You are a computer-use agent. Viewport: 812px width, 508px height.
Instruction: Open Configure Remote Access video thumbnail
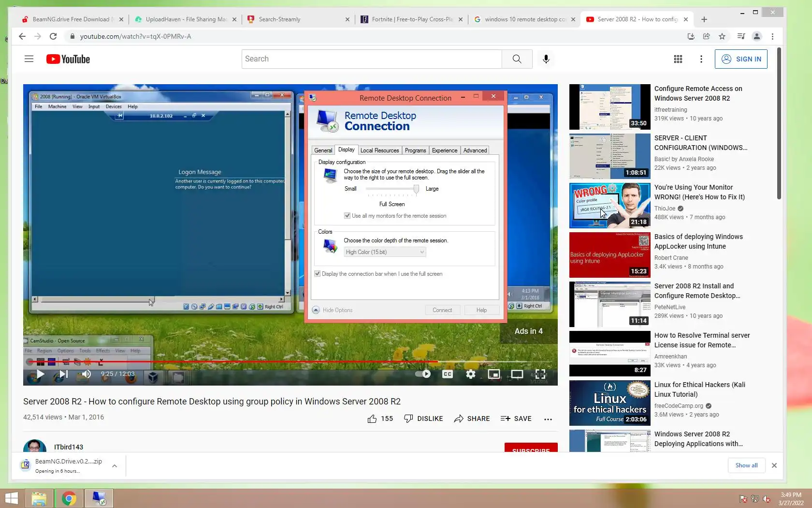[610, 107]
